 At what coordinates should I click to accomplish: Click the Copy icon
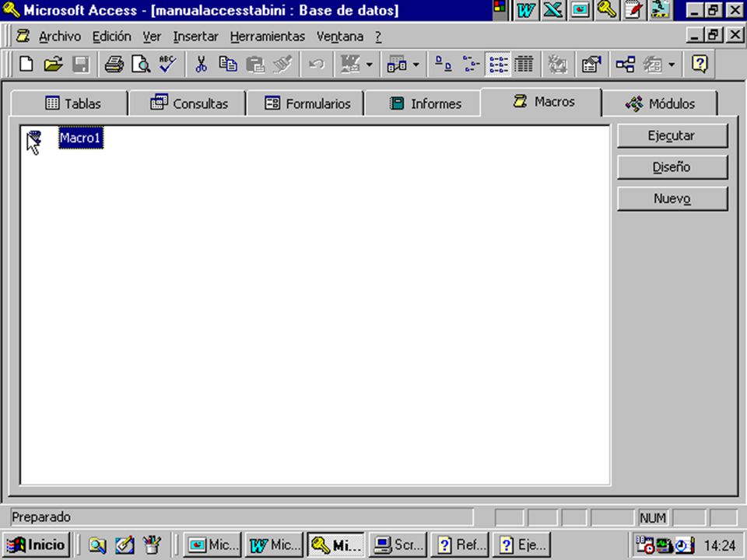click(228, 64)
